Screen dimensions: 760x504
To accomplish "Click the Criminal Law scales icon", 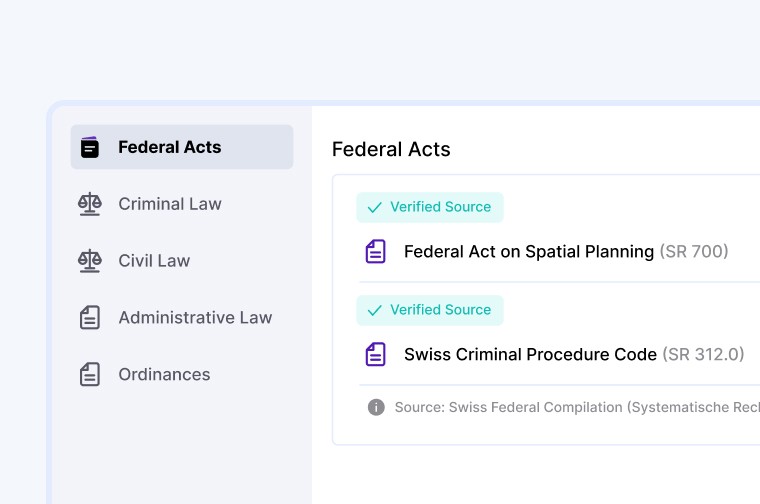I will point(90,204).
